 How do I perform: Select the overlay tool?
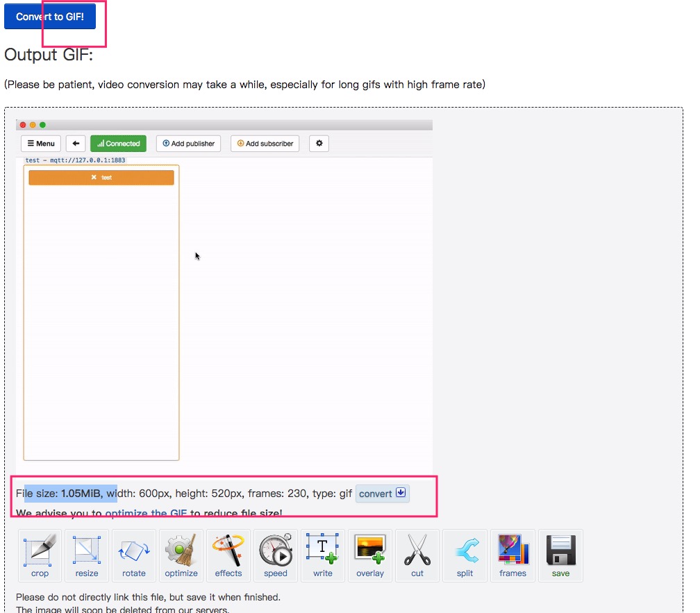click(370, 555)
